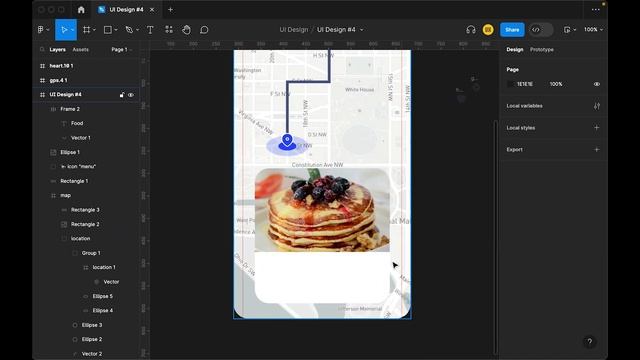The height and width of the screenshot is (360, 640).
Task: Click the page background color swatch
Action: (x=510, y=84)
